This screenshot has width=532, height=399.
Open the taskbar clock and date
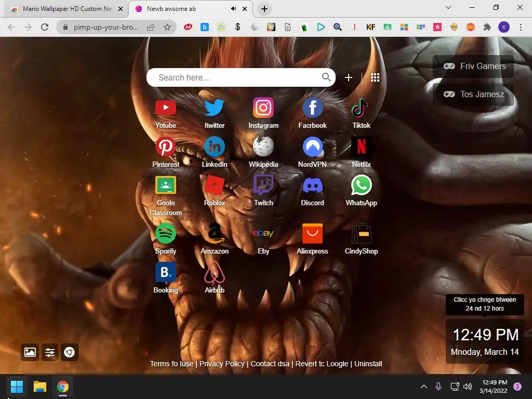point(494,387)
